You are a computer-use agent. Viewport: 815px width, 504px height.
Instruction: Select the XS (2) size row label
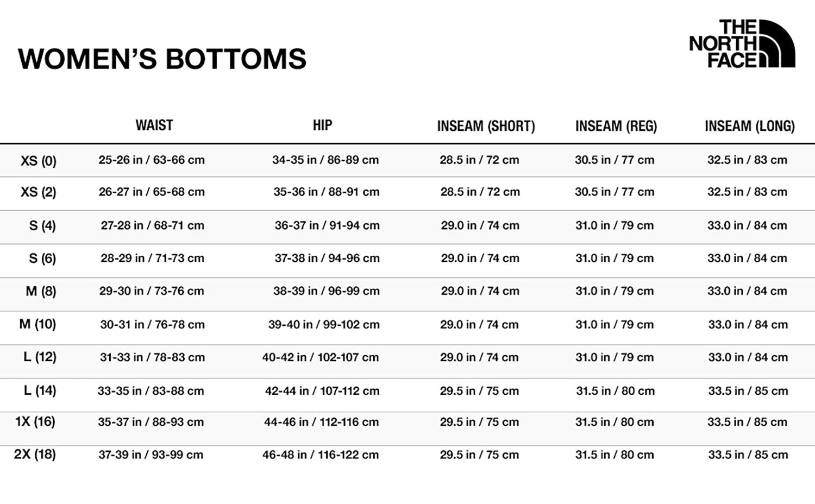[x=39, y=192]
